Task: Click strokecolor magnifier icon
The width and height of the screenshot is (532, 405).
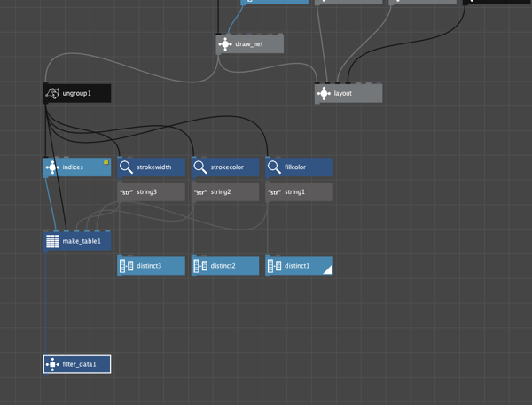Action: point(199,167)
